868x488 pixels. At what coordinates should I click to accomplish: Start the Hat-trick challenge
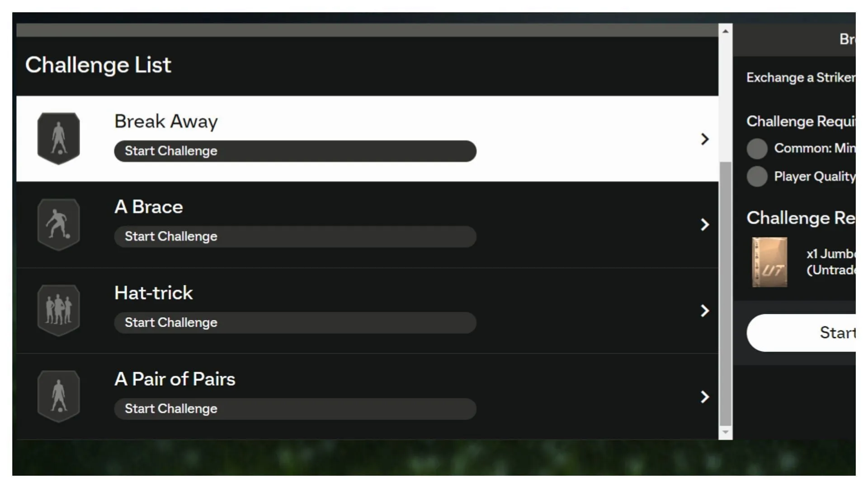296,322
